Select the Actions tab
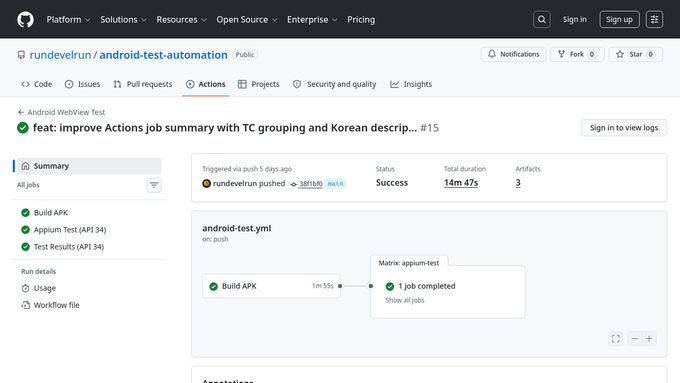The width and height of the screenshot is (680, 383). (x=206, y=84)
